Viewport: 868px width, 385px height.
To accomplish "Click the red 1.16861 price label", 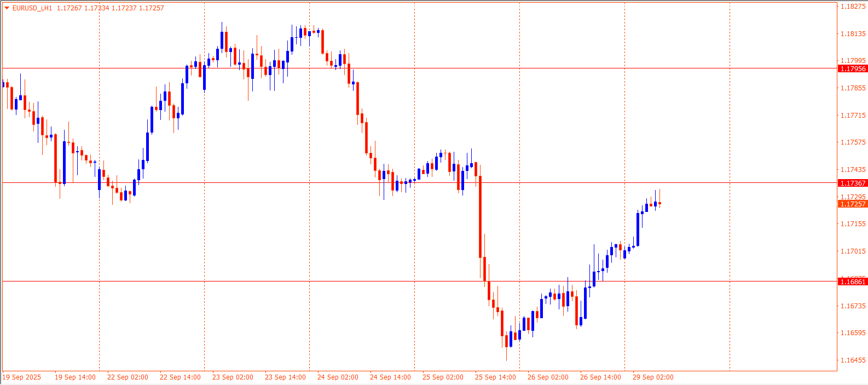I will pyautogui.click(x=853, y=281).
